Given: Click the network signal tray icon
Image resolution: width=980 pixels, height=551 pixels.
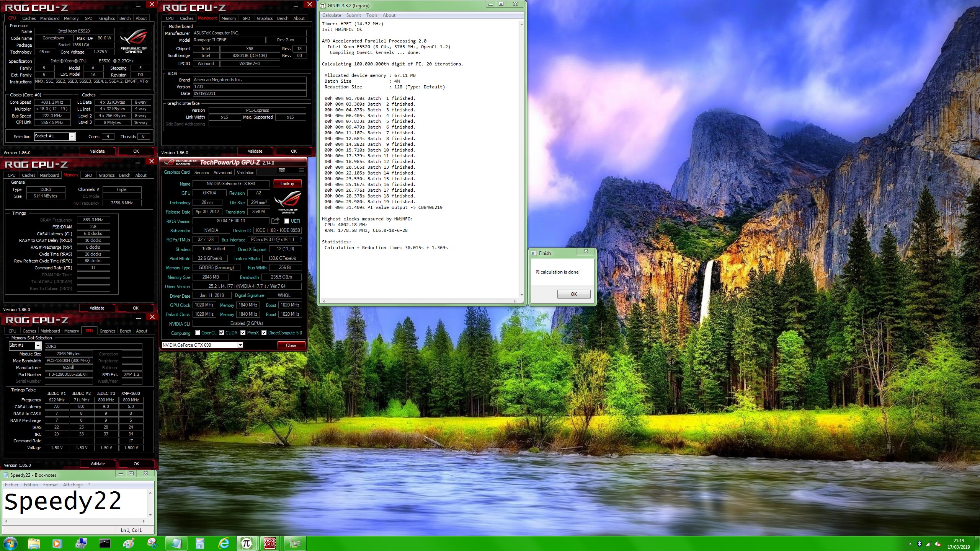Looking at the screenshot, I should tap(928, 544).
